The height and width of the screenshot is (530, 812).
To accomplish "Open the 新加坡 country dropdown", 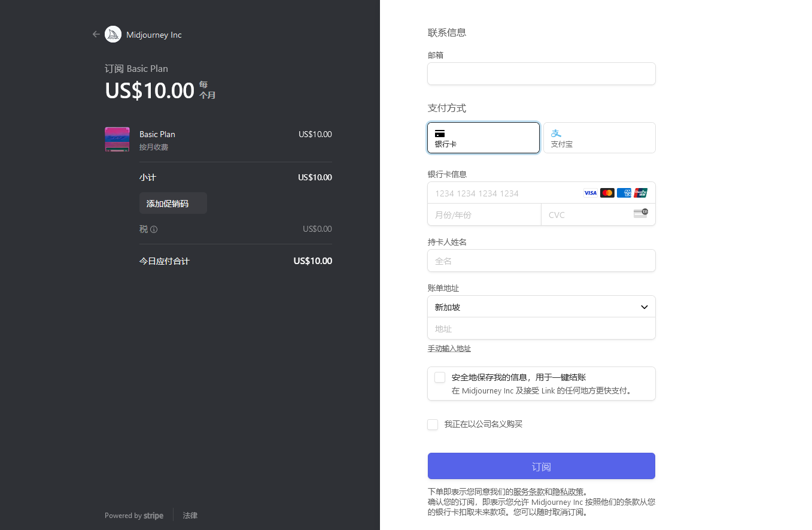I will pos(542,307).
